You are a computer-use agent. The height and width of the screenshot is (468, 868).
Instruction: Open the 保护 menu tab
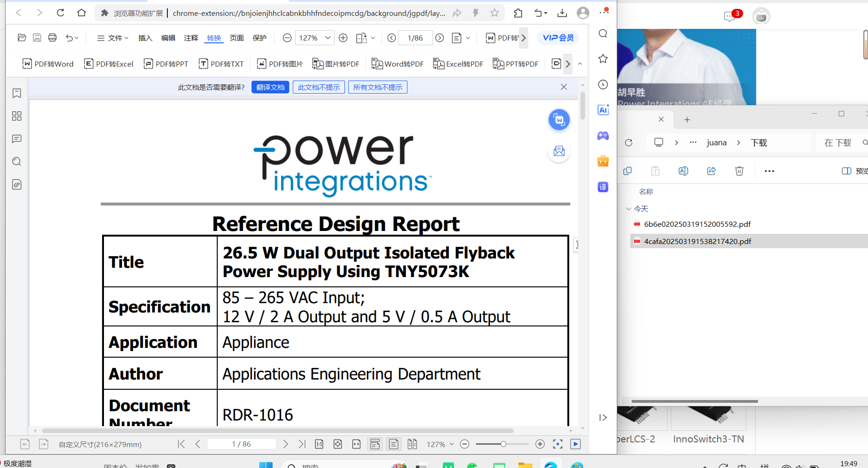[260, 38]
